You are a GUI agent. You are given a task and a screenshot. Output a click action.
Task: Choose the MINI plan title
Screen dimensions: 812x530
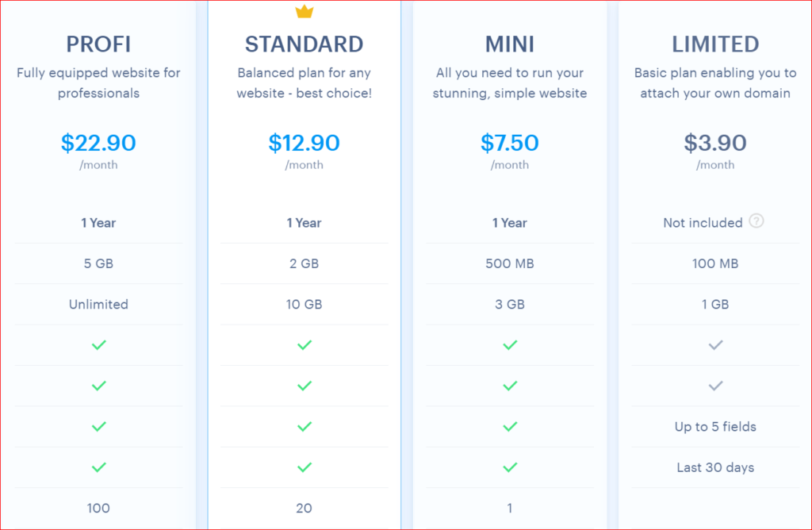510,44
